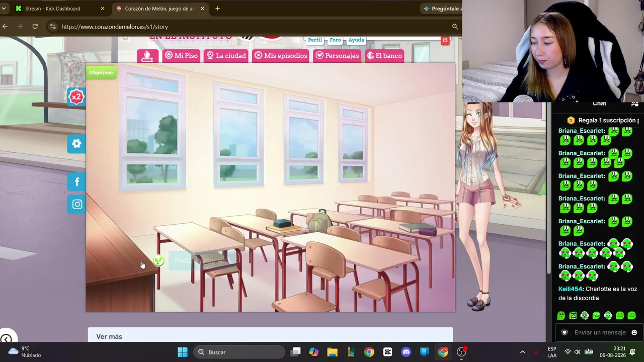Click the Pregúntale a Gemini button
Screen dimensions: 644x362
pyautogui.click(x=442, y=9)
